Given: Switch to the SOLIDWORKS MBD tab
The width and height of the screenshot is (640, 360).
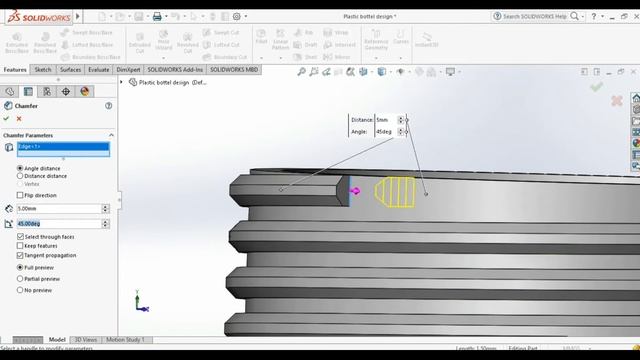Looking at the screenshot, I should click(234, 70).
